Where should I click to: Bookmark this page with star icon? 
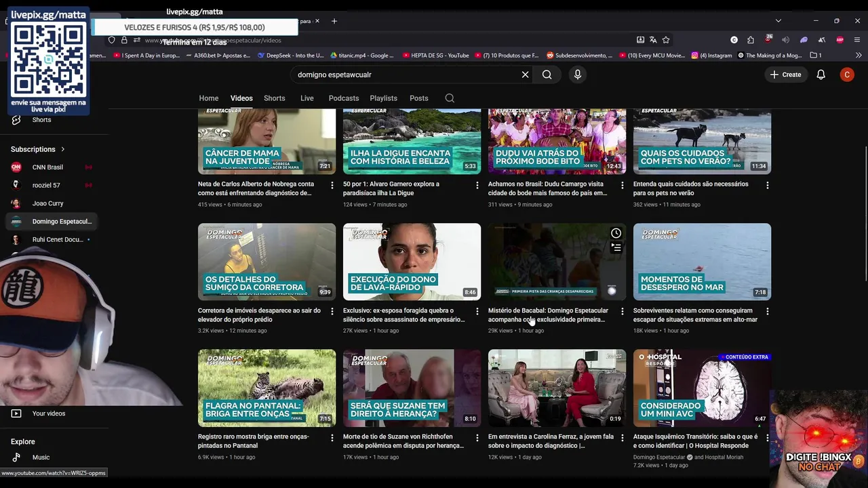coord(666,40)
